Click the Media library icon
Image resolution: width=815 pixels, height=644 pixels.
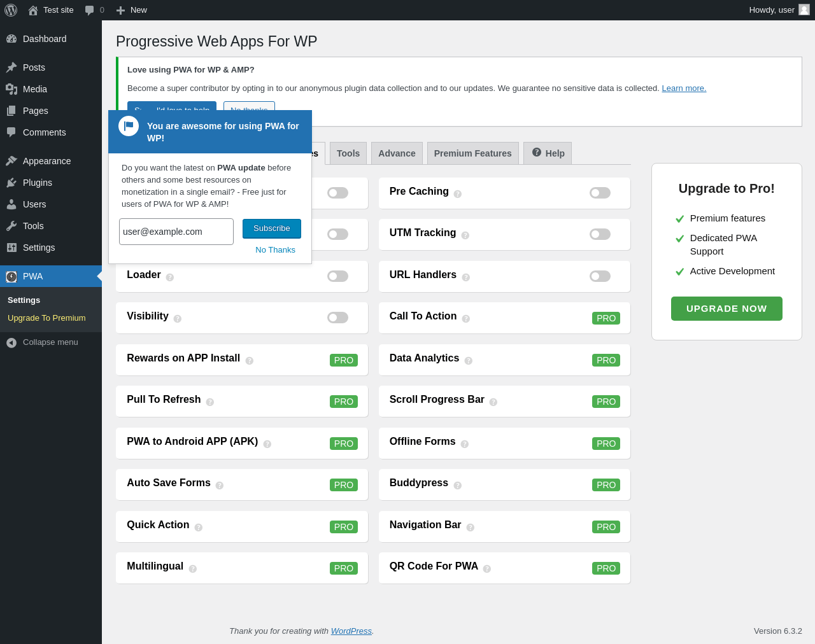coord(11,89)
